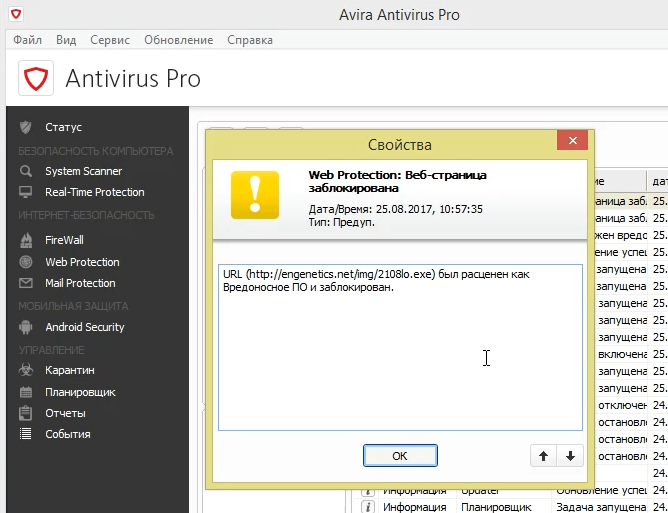668x513 pixels.
Task: Click Web Protection: Веб-страница заблокирована heading
Action: tap(397, 182)
